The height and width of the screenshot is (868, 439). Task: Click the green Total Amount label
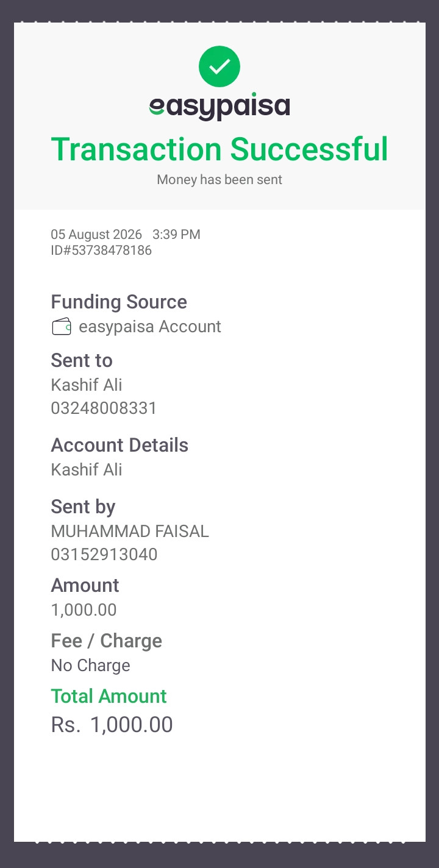click(109, 696)
